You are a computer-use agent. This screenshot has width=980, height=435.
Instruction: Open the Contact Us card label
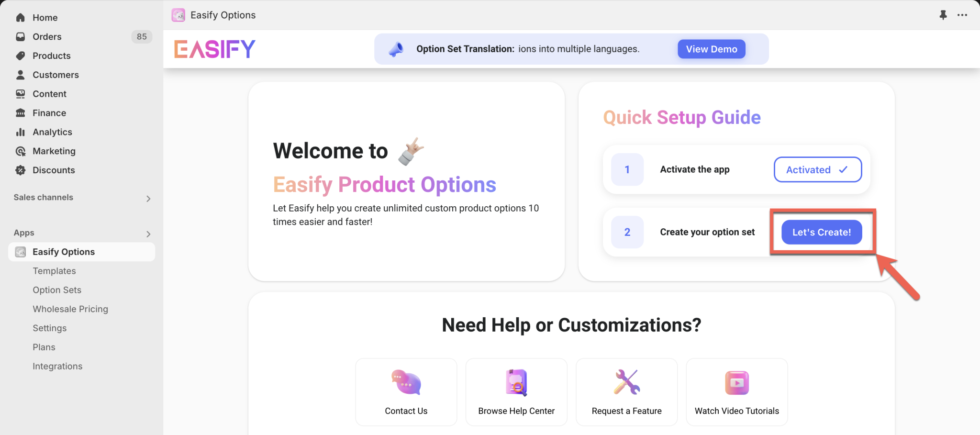pyautogui.click(x=406, y=411)
